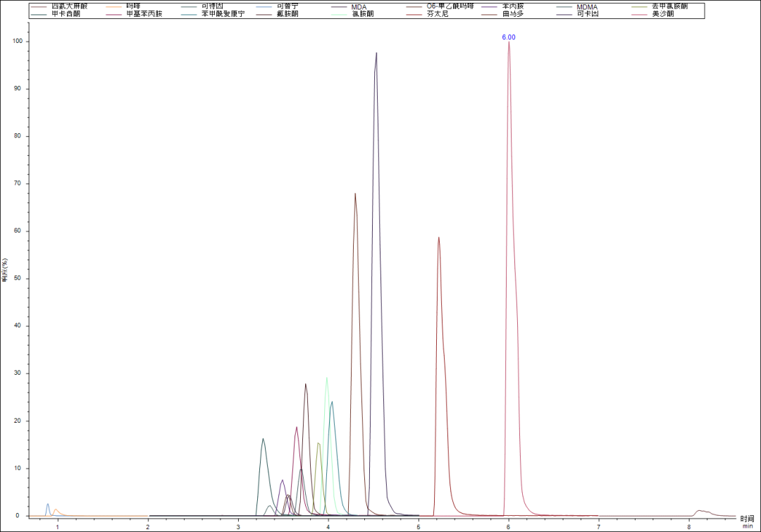Viewport: 761px width, 532px height.
Task: Click the tallest pink peak at 6 min
Action: 509,43
